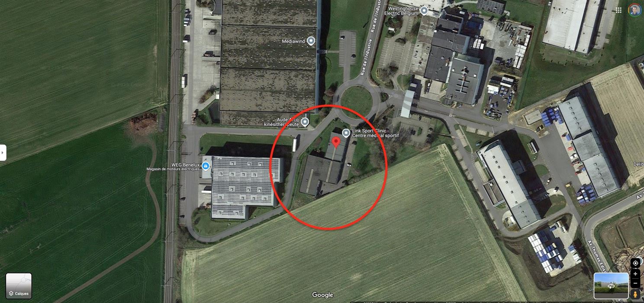Select the WEG Benelux store marker
644x303 pixels.
coord(206,166)
